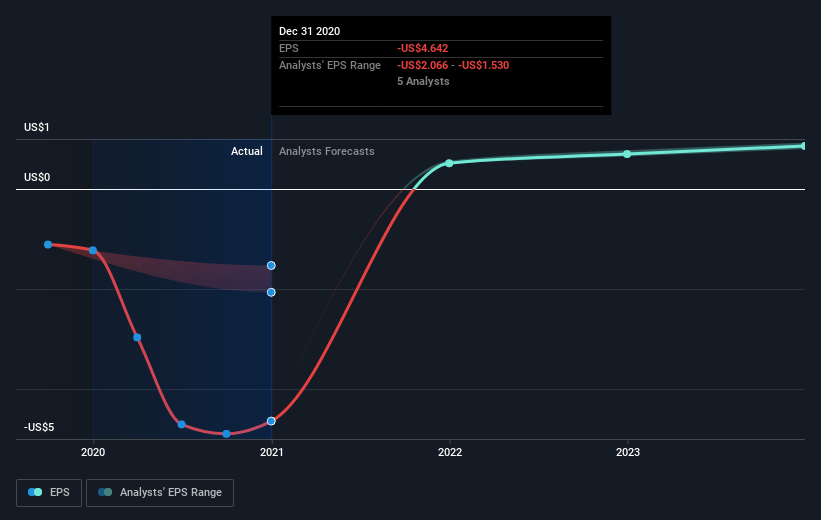Click the 5 Analysts text in tooltip
Viewport: 821px width, 520px height.
[423, 81]
